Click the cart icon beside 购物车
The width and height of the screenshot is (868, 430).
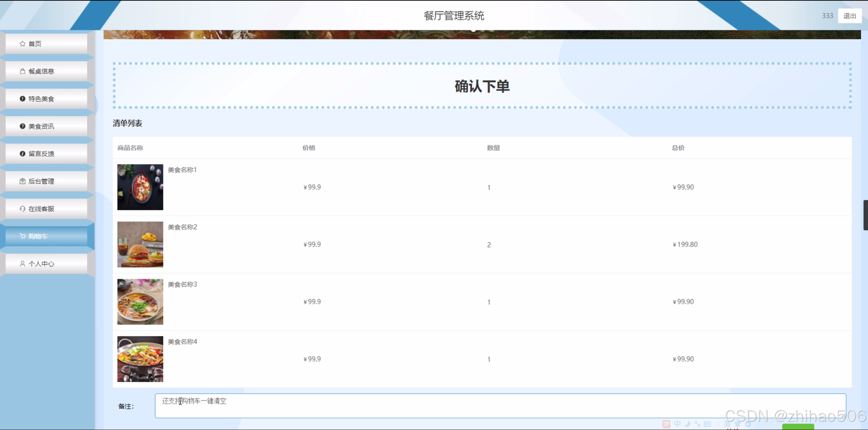(x=23, y=236)
